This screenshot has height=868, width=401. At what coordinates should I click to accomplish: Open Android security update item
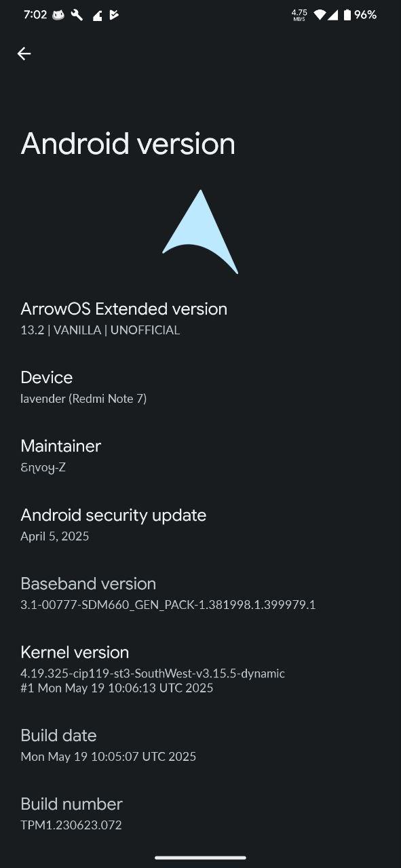200,525
